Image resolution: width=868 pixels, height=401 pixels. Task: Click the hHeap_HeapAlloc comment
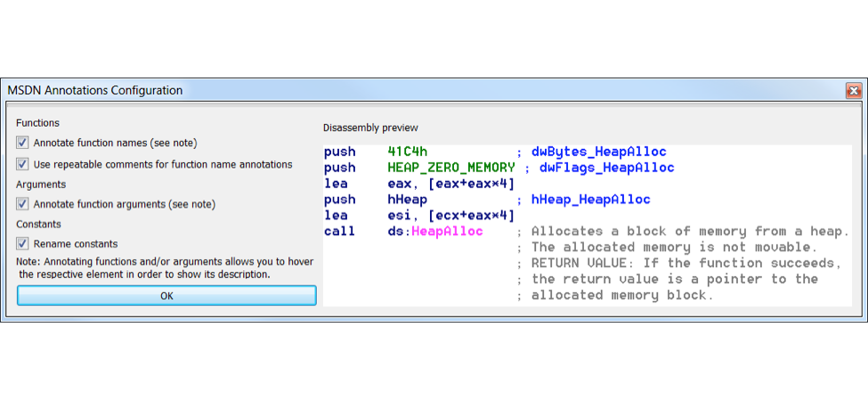[590, 200]
